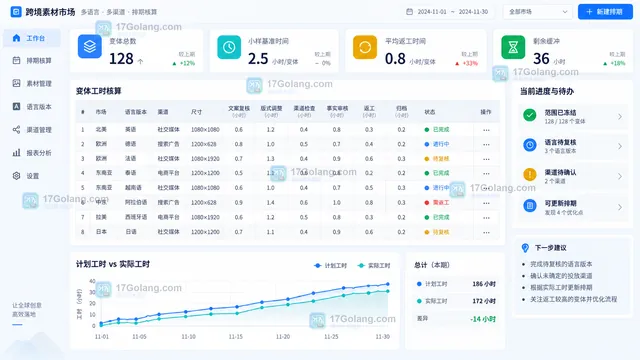Expand the 范围已冻结 item chevron
This screenshot has height=360, width=640.
[x=620, y=117]
